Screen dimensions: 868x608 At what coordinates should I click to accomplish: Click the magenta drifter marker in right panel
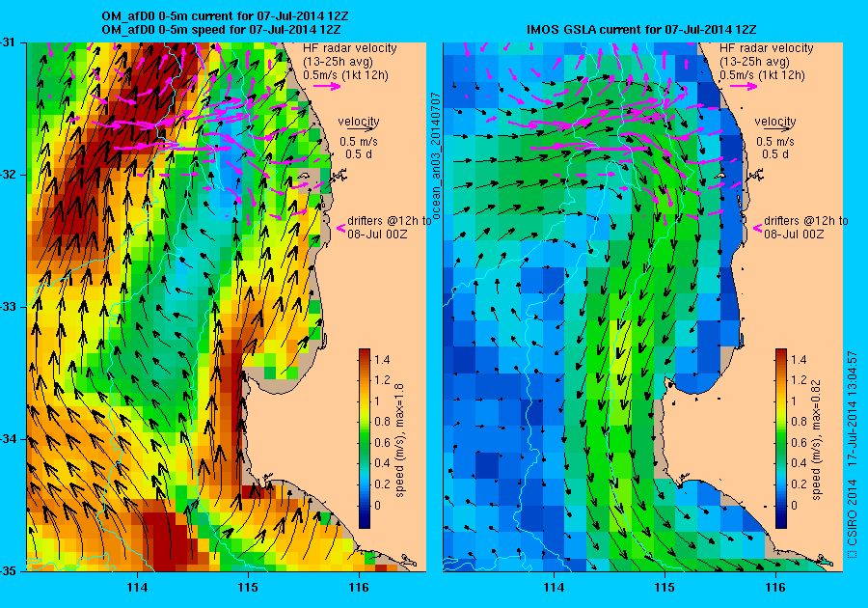click(758, 228)
